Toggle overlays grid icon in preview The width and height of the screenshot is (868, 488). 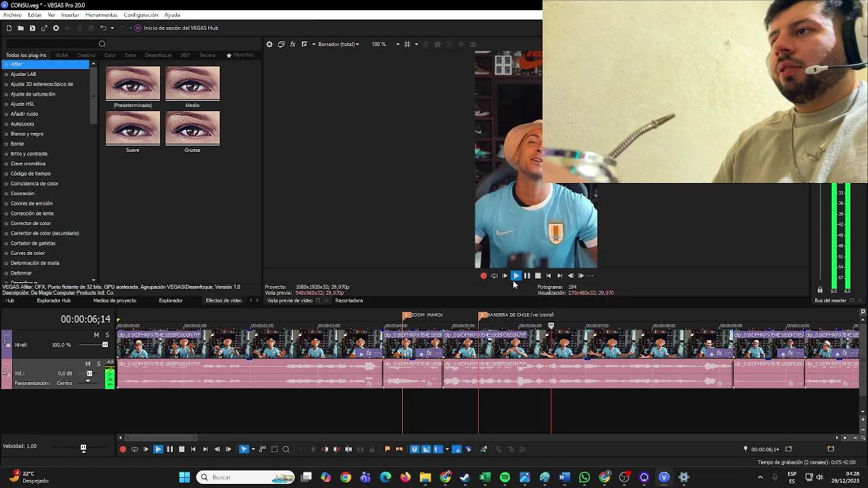[x=407, y=44]
